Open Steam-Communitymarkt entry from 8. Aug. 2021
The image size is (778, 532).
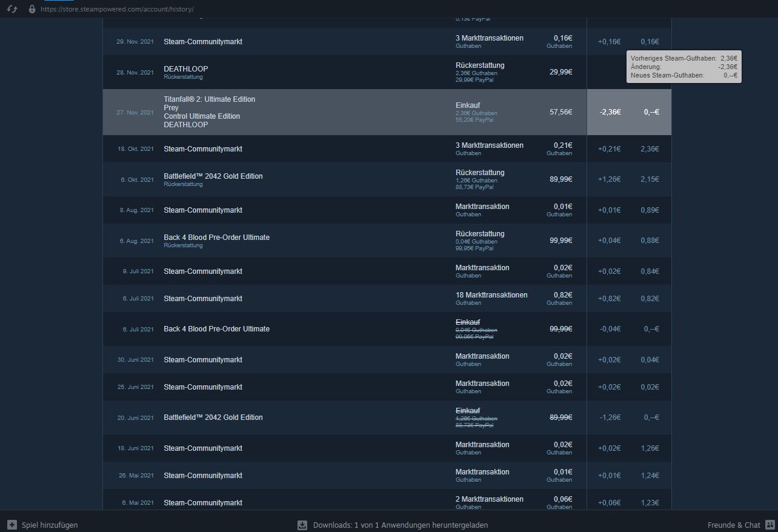[x=387, y=210]
